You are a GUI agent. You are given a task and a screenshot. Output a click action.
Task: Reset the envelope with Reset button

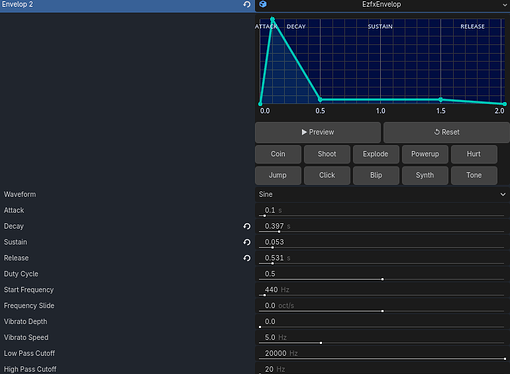(446, 132)
